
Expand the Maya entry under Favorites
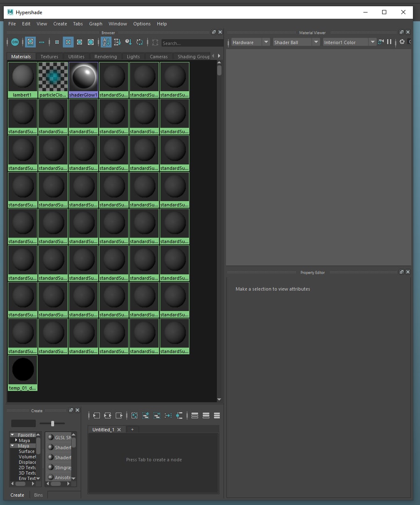pos(16,440)
